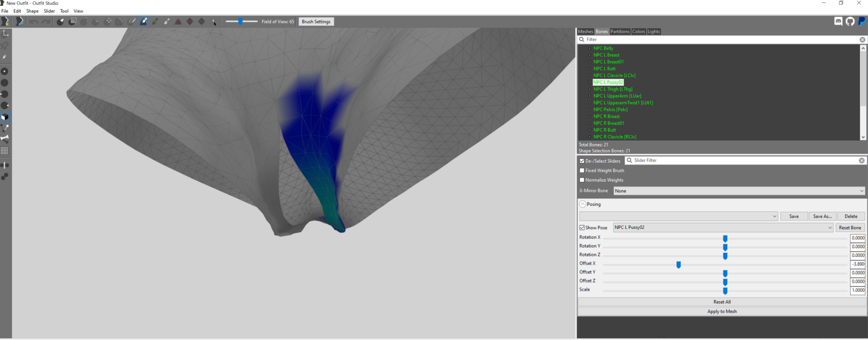Toggle X-Mirror icon in sidebar

pyautogui.click(x=5, y=165)
